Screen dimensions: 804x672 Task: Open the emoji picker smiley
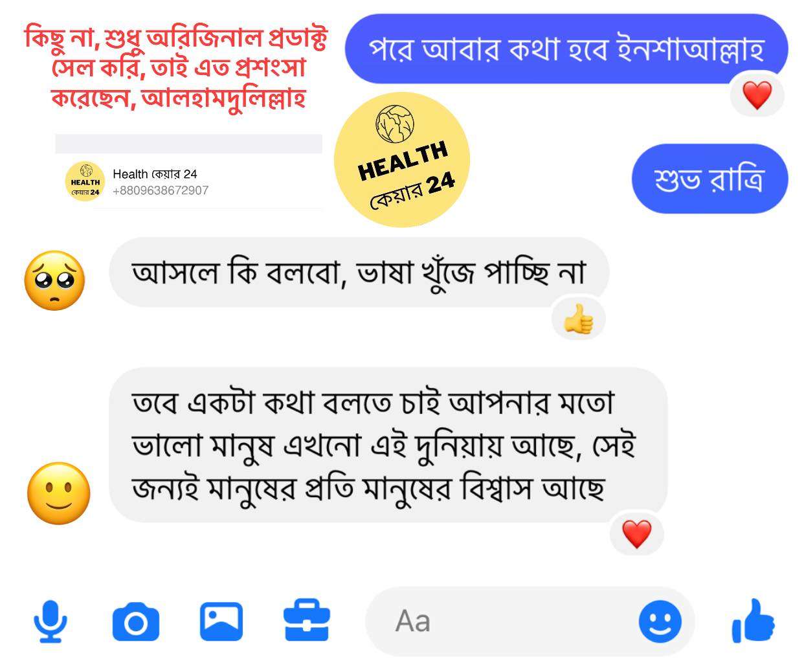pyautogui.click(x=660, y=622)
